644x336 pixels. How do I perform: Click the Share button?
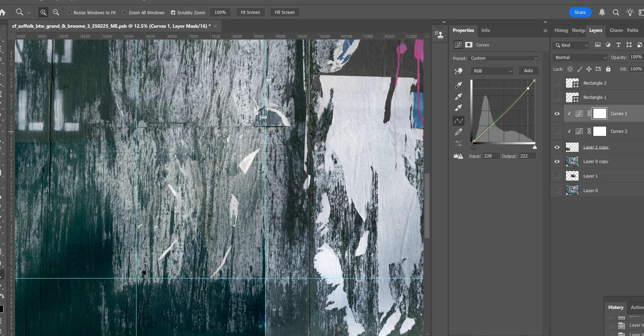point(580,12)
